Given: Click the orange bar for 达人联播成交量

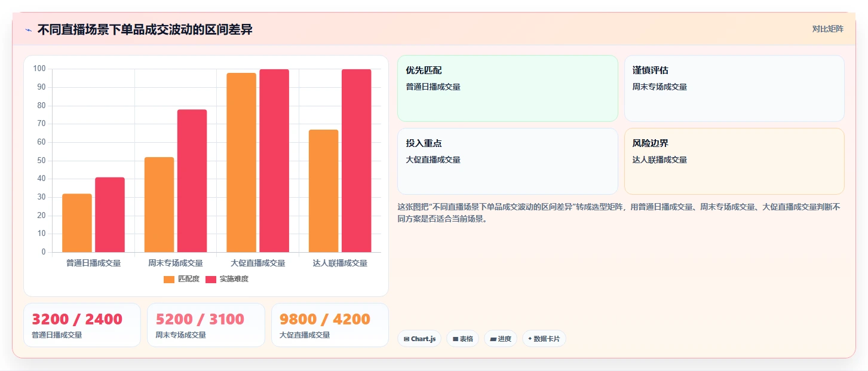Looking at the screenshot, I should (323, 191).
